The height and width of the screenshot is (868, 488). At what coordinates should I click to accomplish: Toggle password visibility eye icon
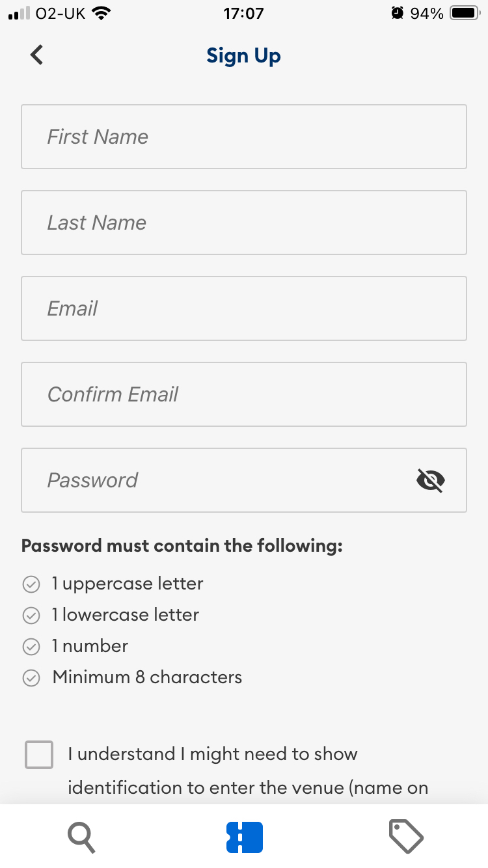coord(430,481)
